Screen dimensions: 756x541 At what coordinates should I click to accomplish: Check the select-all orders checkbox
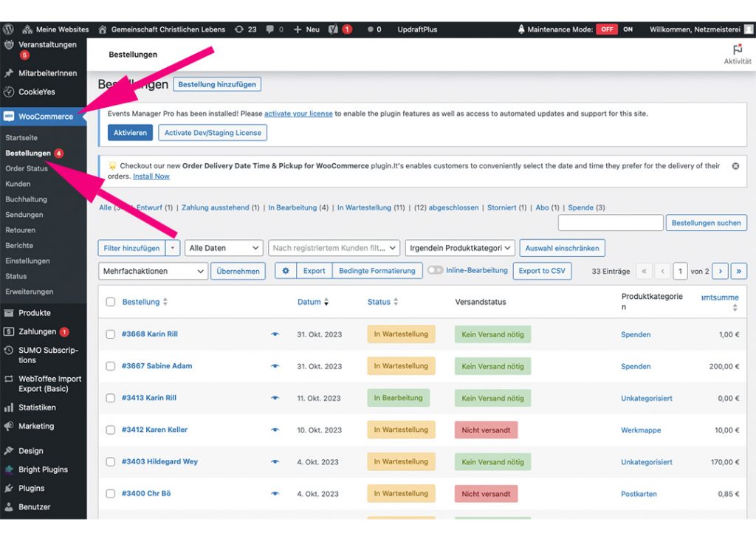coord(111,302)
